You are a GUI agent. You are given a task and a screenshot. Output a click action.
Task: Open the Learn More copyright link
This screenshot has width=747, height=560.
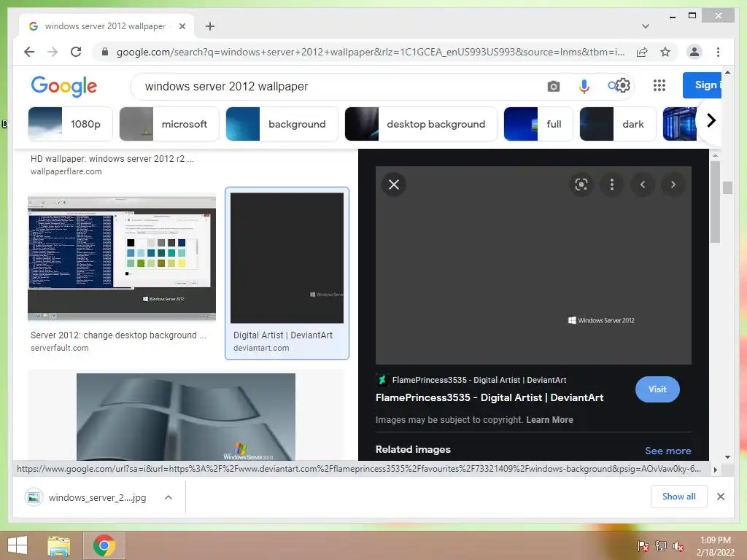(x=549, y=419)
